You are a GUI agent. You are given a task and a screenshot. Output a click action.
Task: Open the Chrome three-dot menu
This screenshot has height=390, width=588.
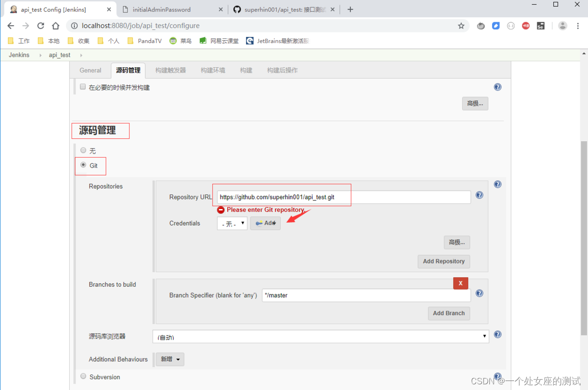578,26
